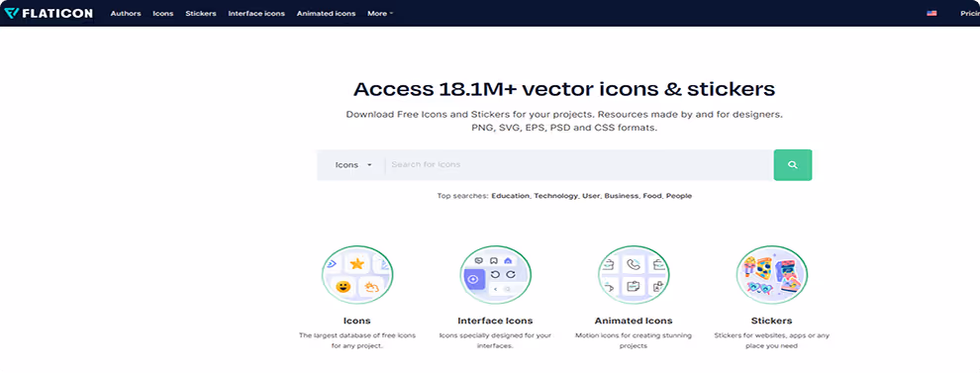Focus the Search for icons field

[579, 165]
